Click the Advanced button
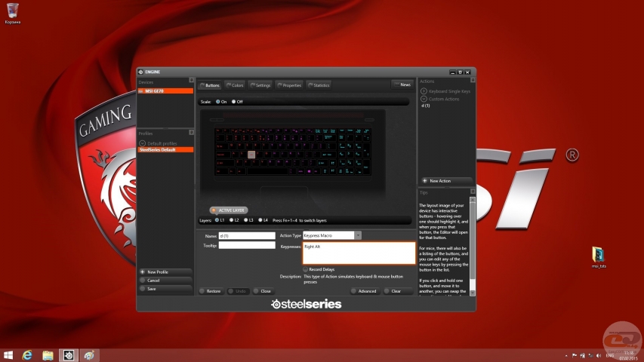 pyautogui.click(x=364, y=291)
